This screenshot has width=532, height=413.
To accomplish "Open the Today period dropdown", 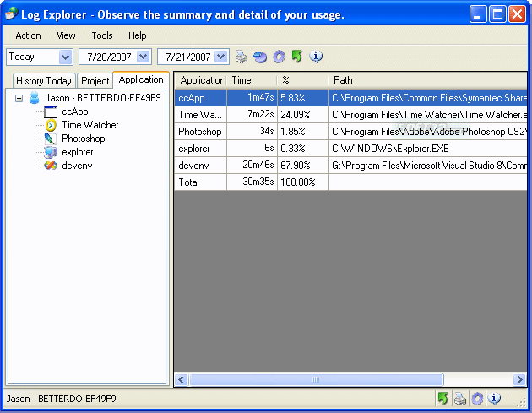I will 65,57.
